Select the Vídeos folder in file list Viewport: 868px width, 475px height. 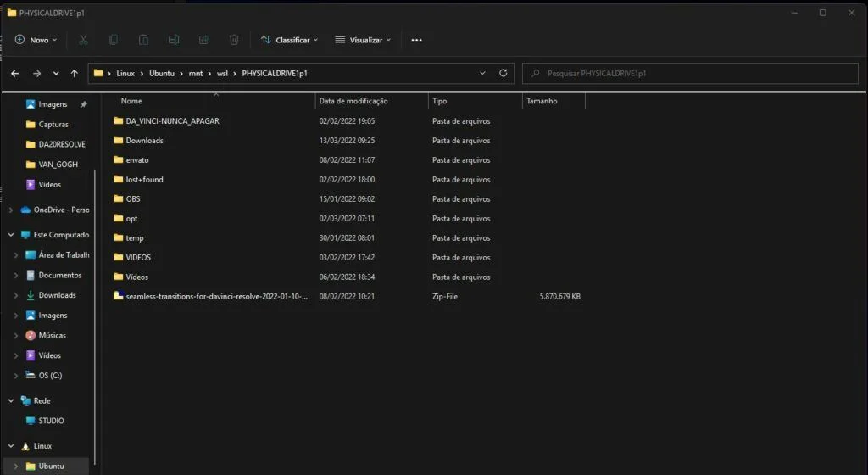[x=348, y=277]
